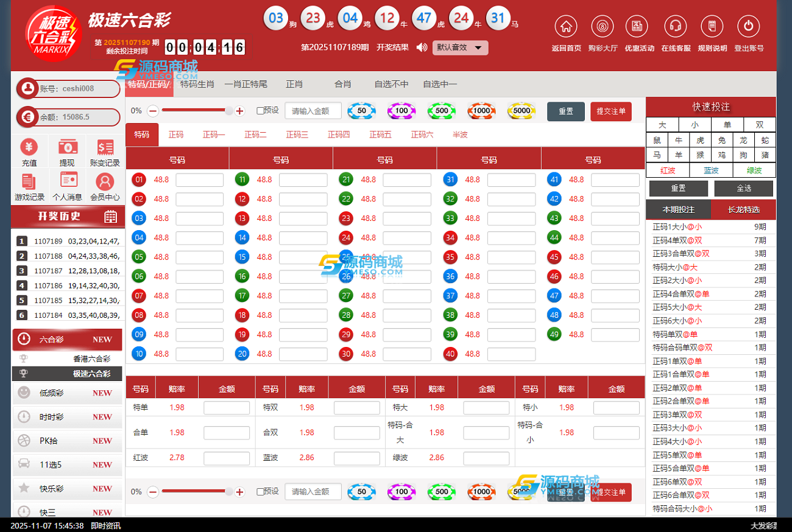This screenshot has width=792, height=532.
Task: Click the 返回首页 home icon
Action: [566, 27]
